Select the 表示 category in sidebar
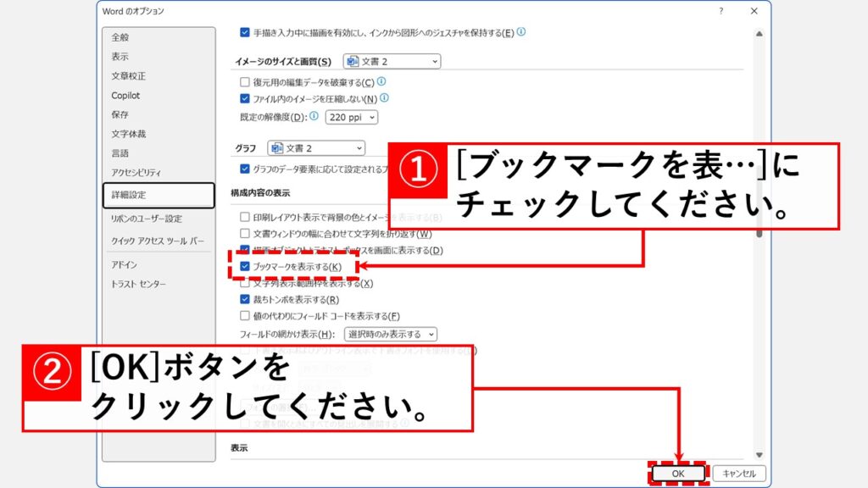Screen dimensions: 868x488 pos(120,57)
